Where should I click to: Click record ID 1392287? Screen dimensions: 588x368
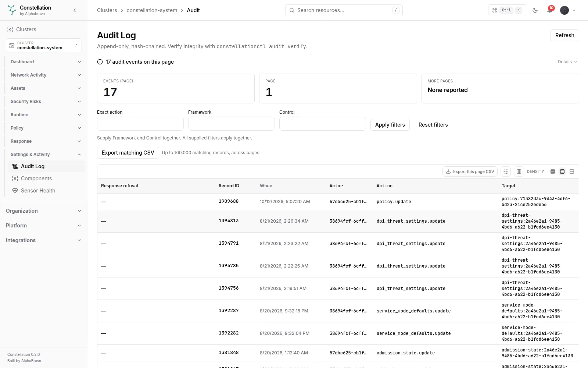click(229, 311)
